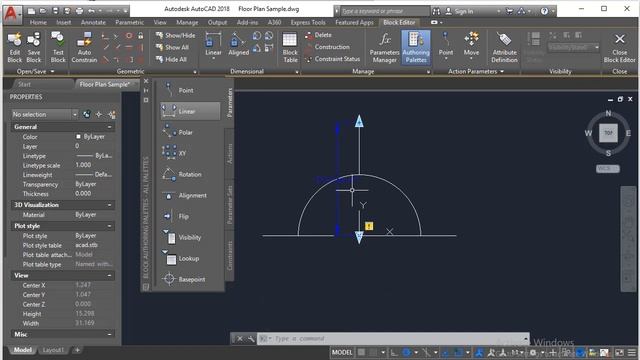Click Hide All constraints
Image resolution: width=640 pixels, height=360 pixels.
pyautogui.click(x=171, y=60)
